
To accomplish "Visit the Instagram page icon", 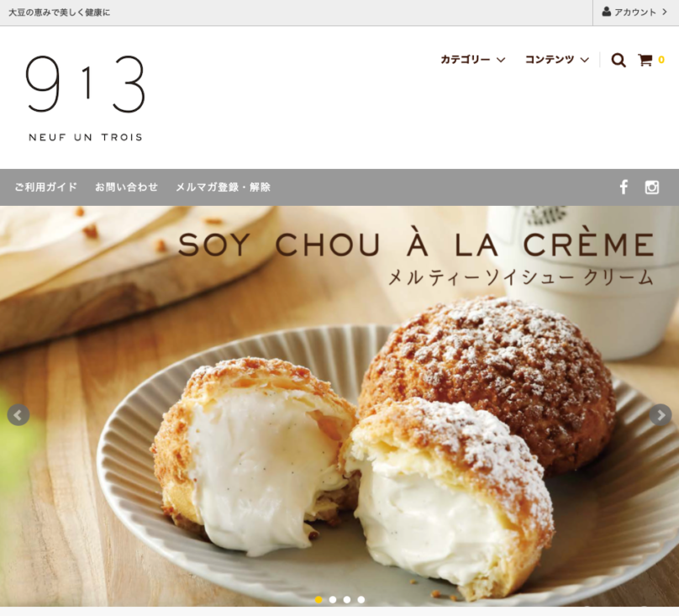I will pyautogui.click(x=652, y=187).
